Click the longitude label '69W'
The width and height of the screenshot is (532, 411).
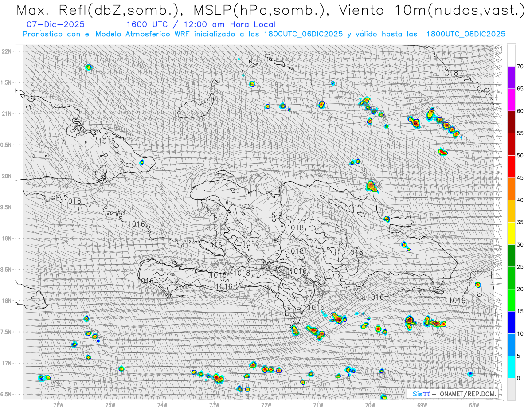click(422, 404)
